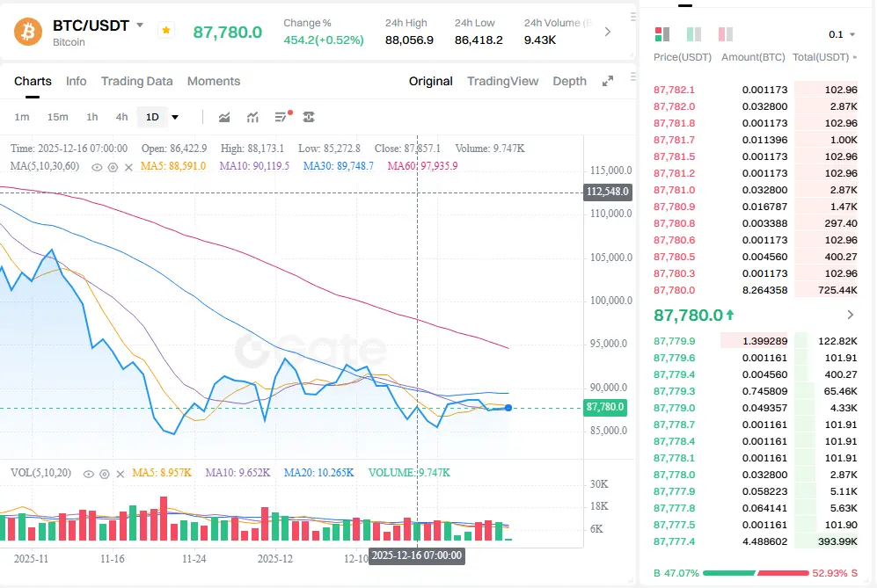
Task: Switch to the Moments tab
Action: click(214, 81)
